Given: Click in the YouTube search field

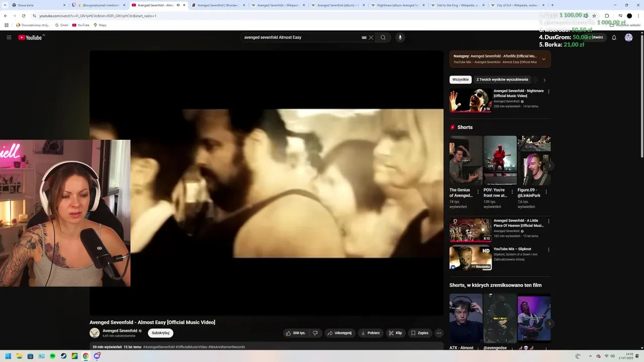Looking at the screenshot, I should click(x=301, y=37).
